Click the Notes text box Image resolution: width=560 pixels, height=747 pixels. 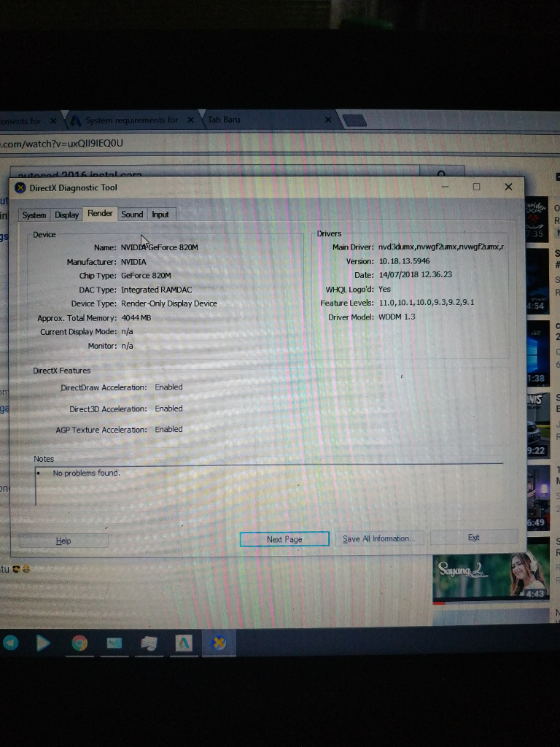coord(269,486)
